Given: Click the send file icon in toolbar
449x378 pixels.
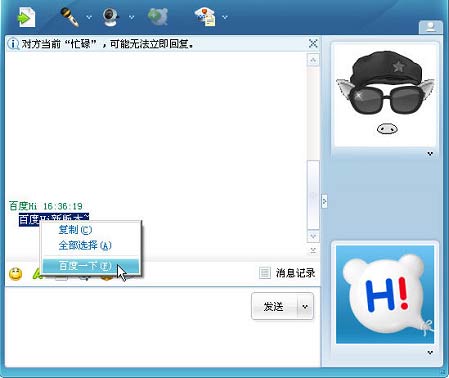Looking at the screenshot, I should (26, 17).
